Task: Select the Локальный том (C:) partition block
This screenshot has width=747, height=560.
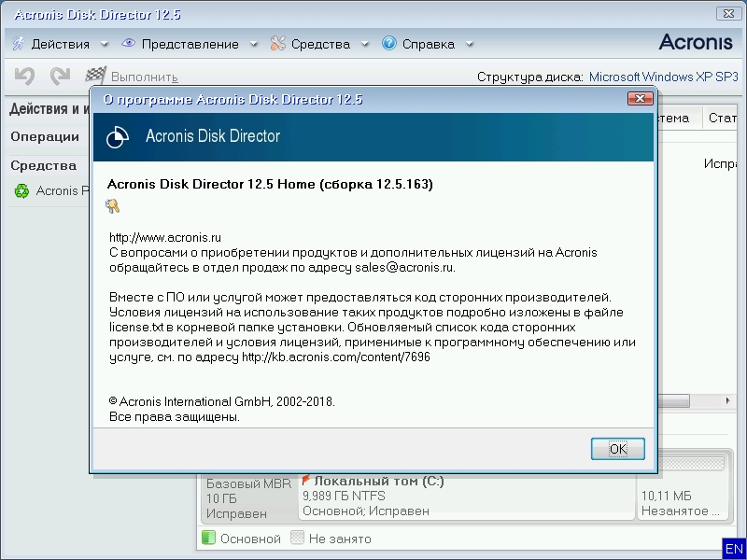Action: point(468,496)
